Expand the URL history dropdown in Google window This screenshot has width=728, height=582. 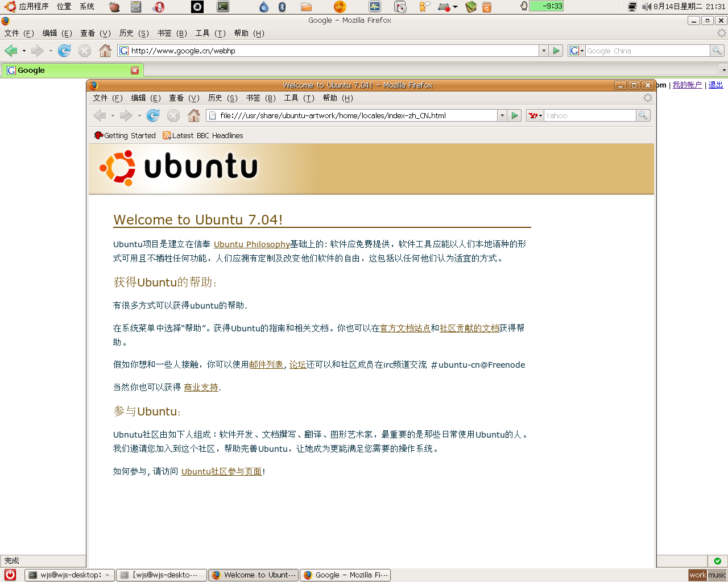tap(544, 51)
